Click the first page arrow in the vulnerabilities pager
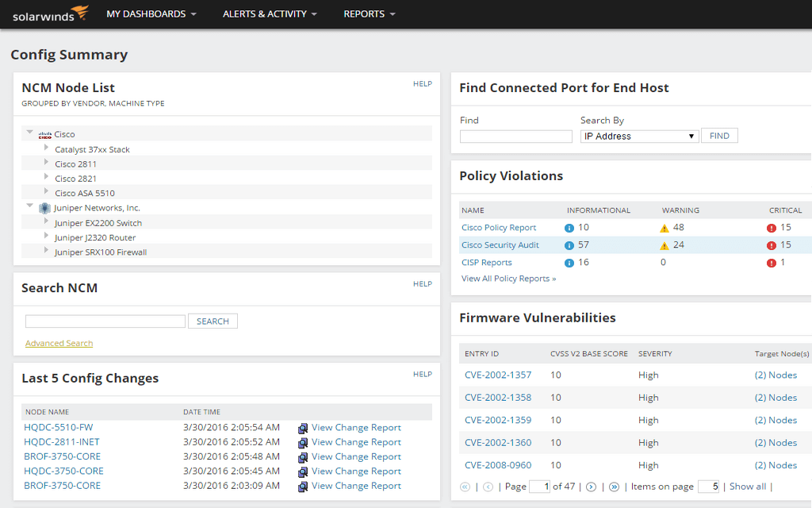812x508 pixels. coord(465,486)
